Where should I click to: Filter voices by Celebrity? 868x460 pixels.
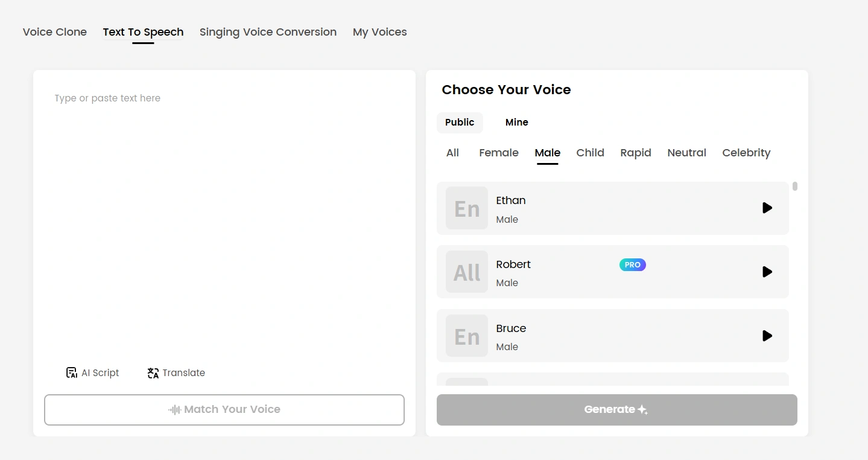point(746,153)
